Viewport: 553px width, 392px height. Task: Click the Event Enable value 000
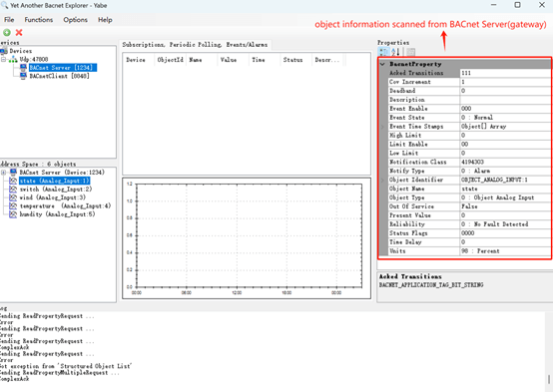click(505, 109)
